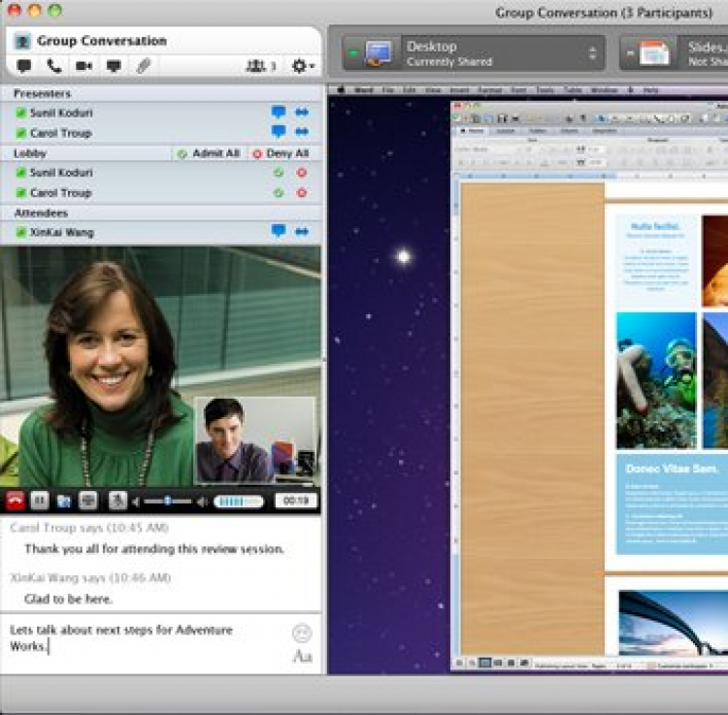This screenshot has height=715, width=728.
Task: Click the paperclip attachment icon
Action: 143,66
